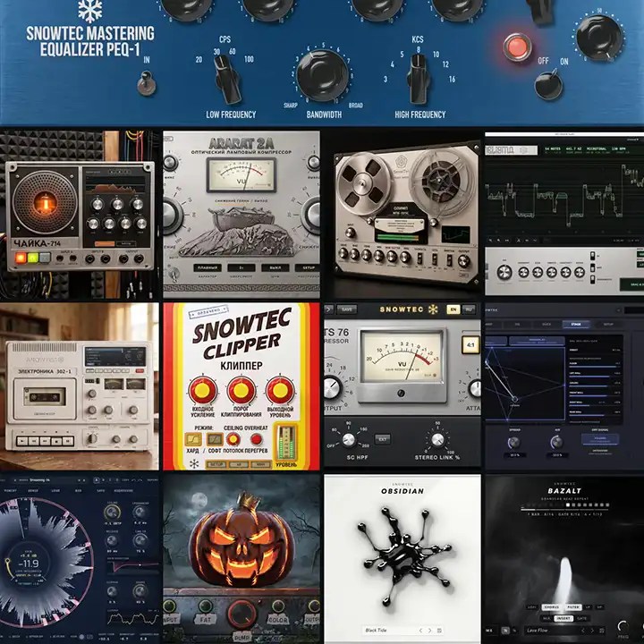644x644 pixels.
Task: Switch TS 76 language to EN
Action: coord(453,309)
